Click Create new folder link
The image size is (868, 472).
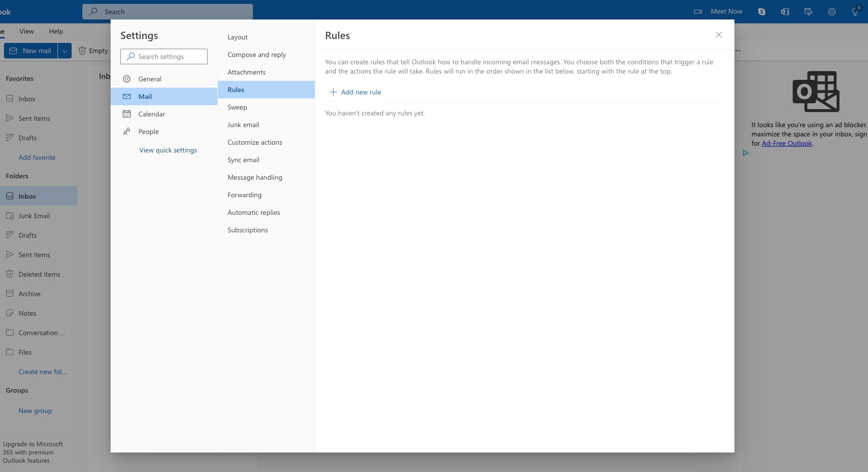coord(42,372)
